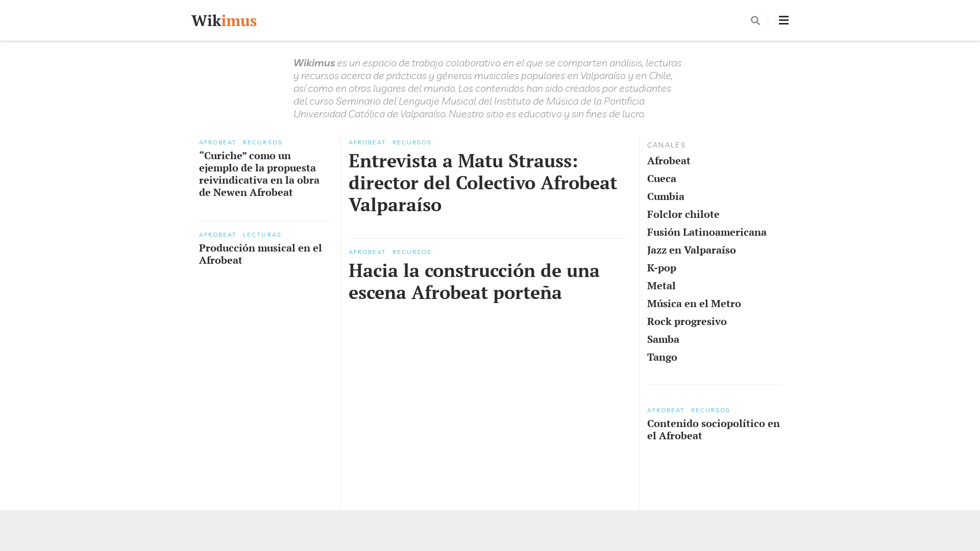This screenshot has height=551, width=980.
Task: Open Producción musical en el Afrobeat article
Action: click(260, 254)
